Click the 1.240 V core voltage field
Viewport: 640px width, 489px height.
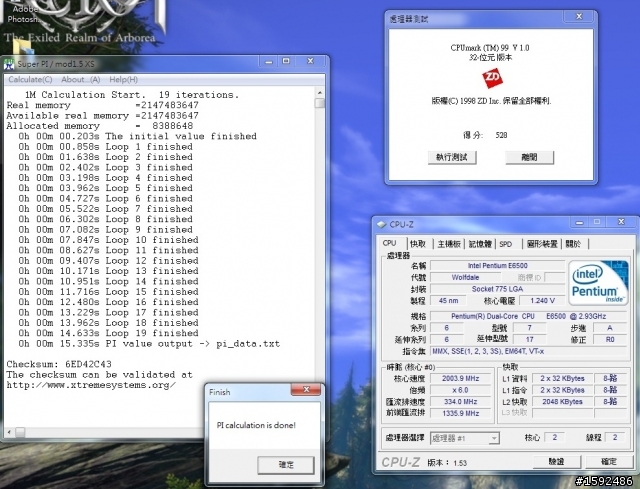(542, 301)
